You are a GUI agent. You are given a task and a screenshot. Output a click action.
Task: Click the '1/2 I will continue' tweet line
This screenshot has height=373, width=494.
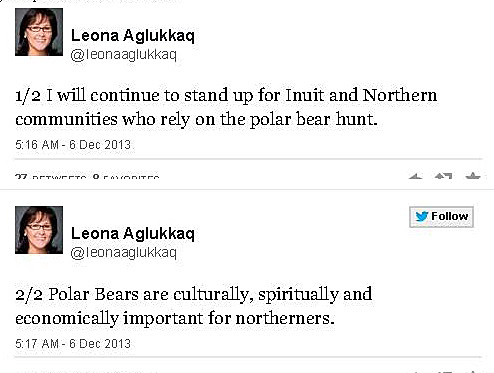[x=226, y=96]
